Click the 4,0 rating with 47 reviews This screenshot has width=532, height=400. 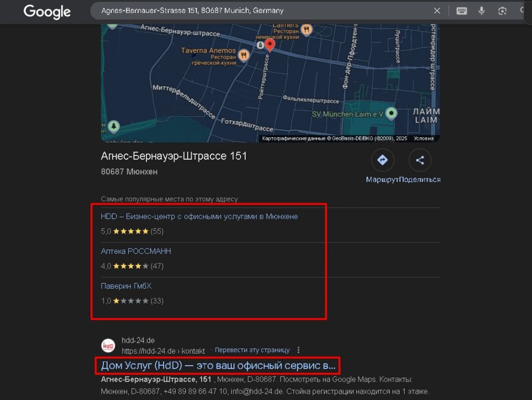132,266
